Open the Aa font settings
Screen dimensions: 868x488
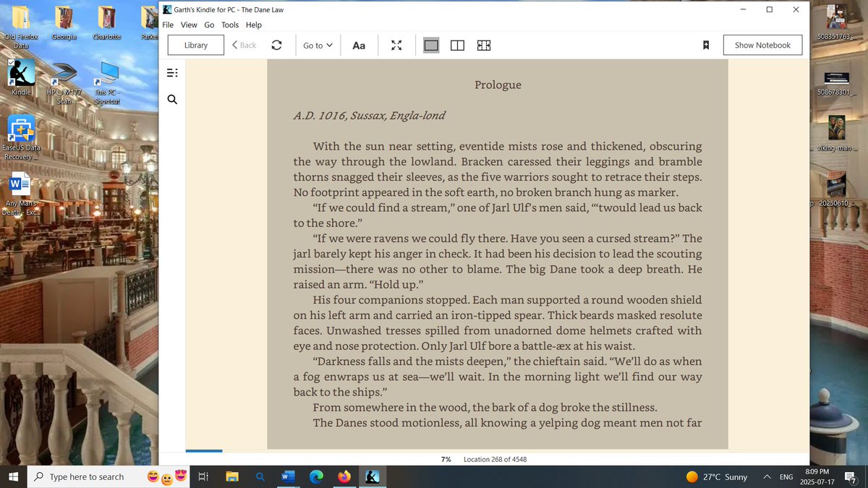pos(359,45)
